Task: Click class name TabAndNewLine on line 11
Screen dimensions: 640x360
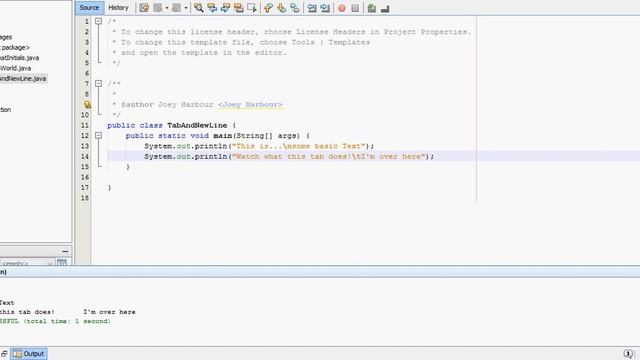Action: coord(197,125)
